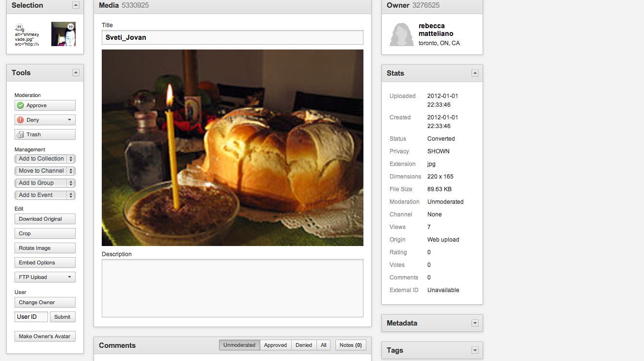Click the owner location toronto, ON, CA
Viewport: 644px width, 361px height.
(439, 43)
